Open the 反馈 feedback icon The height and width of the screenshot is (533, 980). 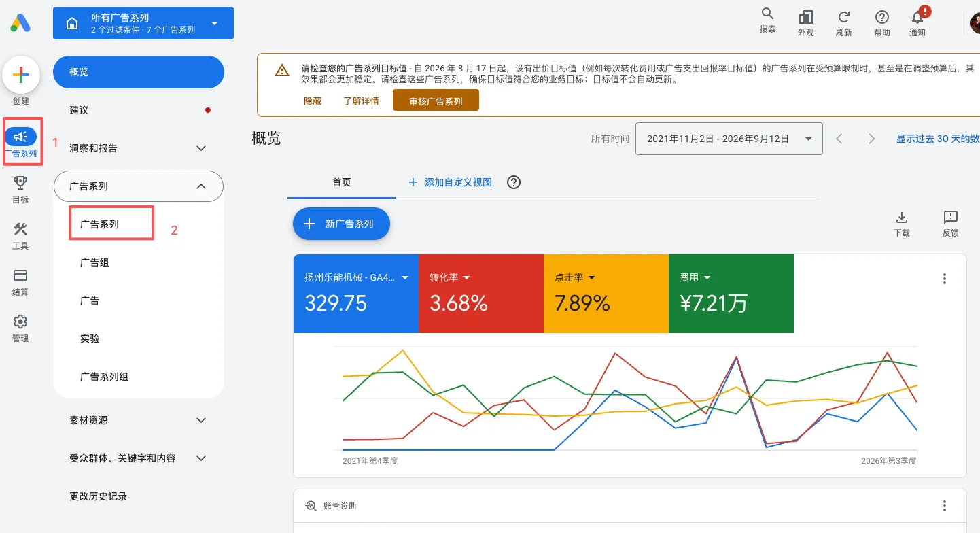(951, 218)
